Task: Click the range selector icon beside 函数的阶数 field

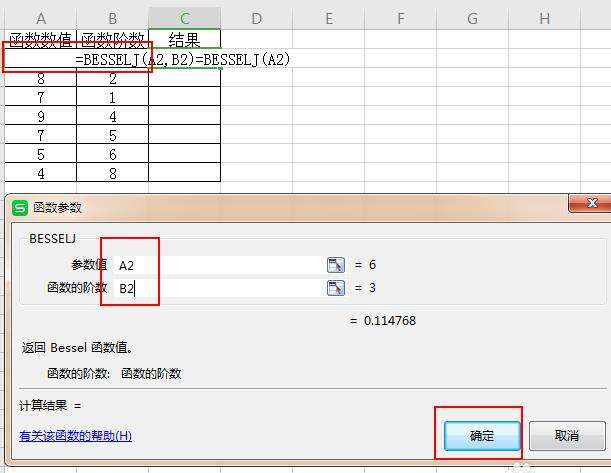Action: (x=336, y=288)
